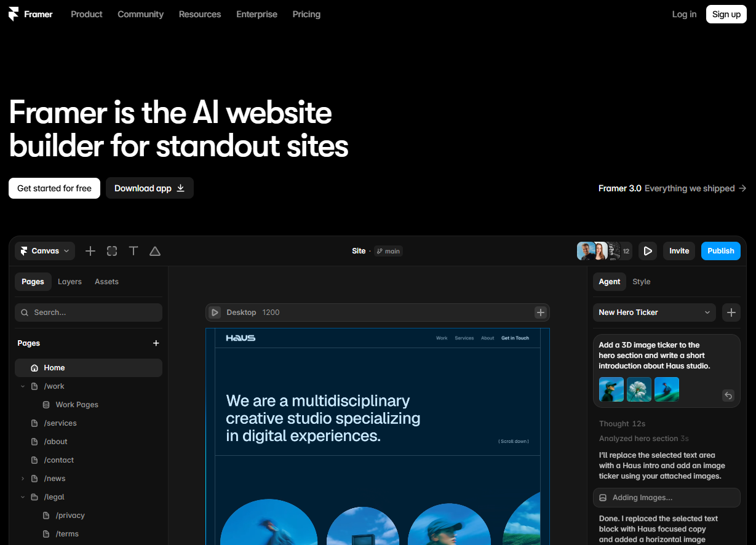Viewport: 756px width, 545px height.
Task: Select the Home page
Action: tap(89, 368)
